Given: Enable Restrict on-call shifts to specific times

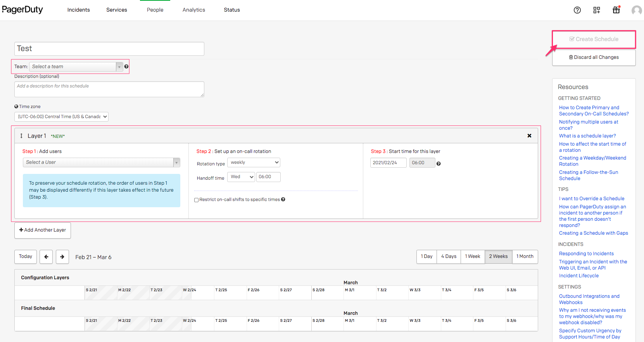Looking at the screenshot, I should (x=196, y=200).
